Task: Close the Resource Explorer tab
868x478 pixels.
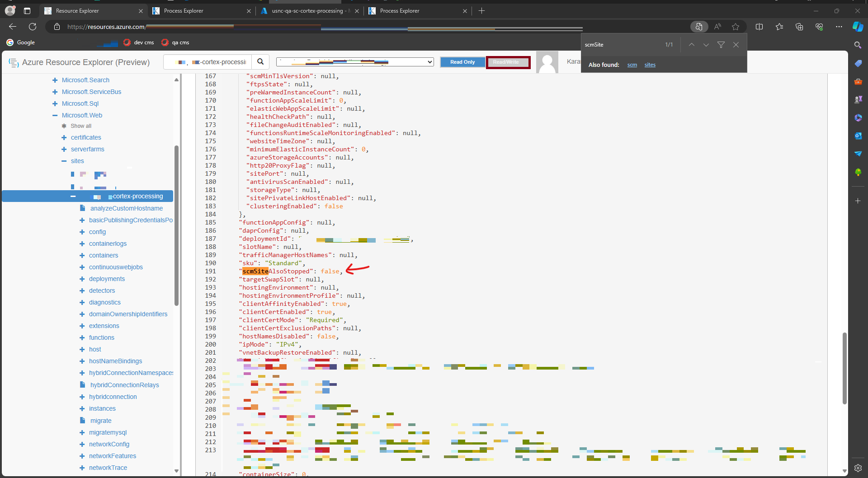Action: coord(141,11)
